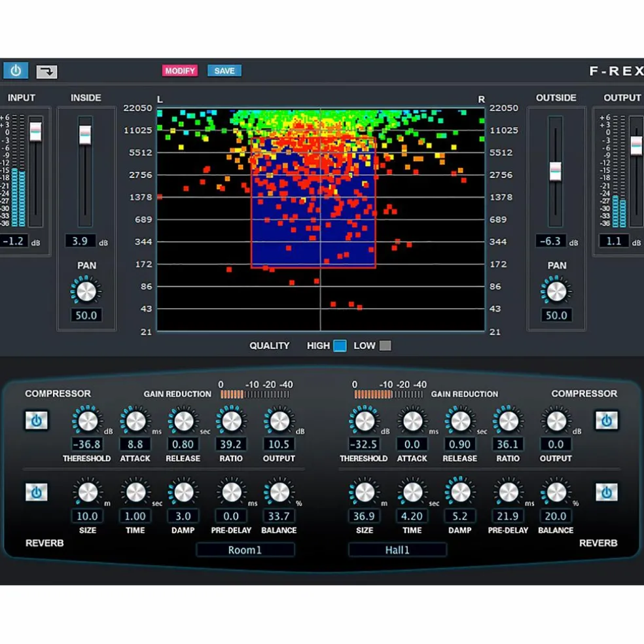Click the threshold value field showing -36.8
The height and width of the screenshot is (644, 644).
pyautogui.click(x=86, y=444)
